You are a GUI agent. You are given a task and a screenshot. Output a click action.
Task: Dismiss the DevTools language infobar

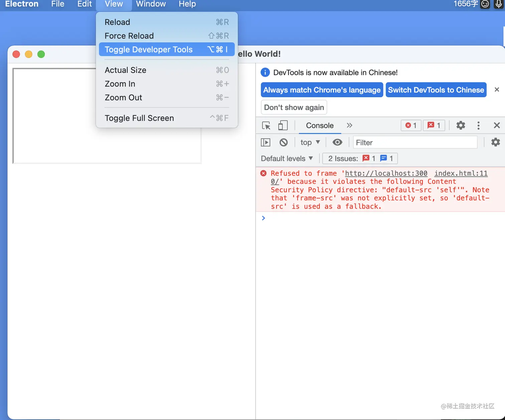497,90
